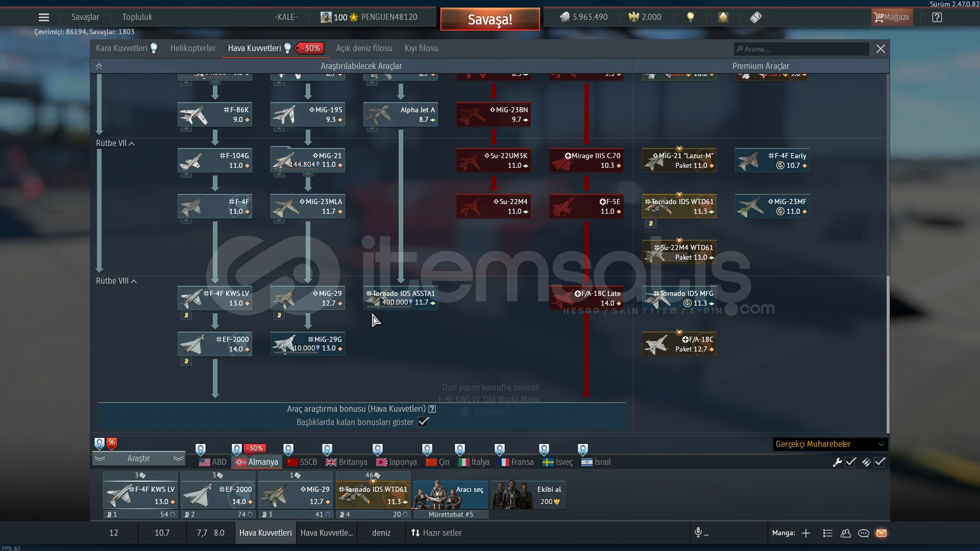This screenshot has width=980, height=551.
Task: Switch to Kıyı filosu tab
Action: coord(421,48)
